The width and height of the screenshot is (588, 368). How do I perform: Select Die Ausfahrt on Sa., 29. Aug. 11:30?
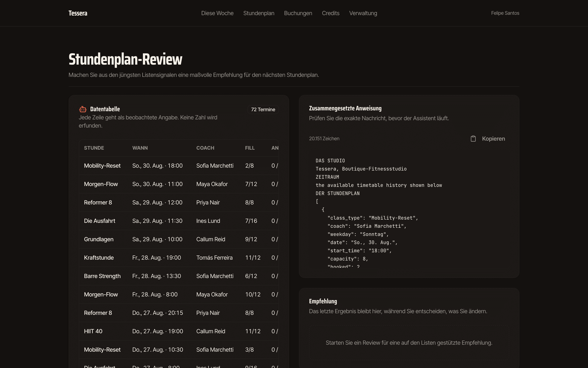click(179, 221)
